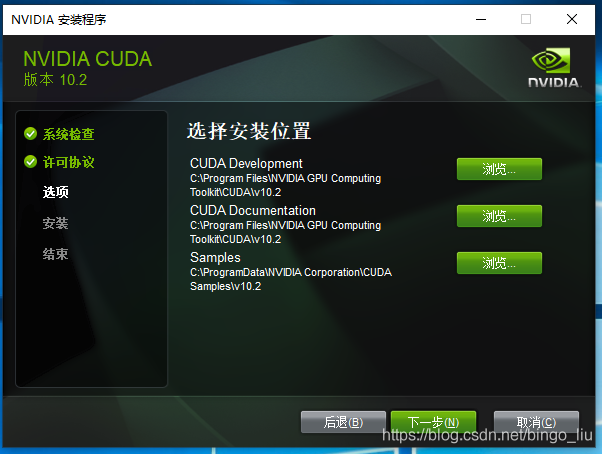Click the NVIDIA logo
Image resolution: width=602 pixels, height=454 pixels.
point(554,68)
